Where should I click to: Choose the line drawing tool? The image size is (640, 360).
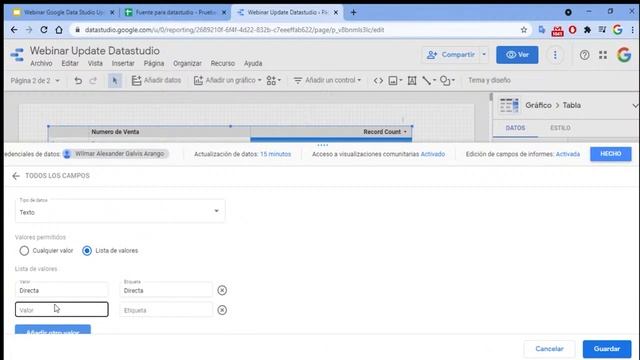[429, 80]
